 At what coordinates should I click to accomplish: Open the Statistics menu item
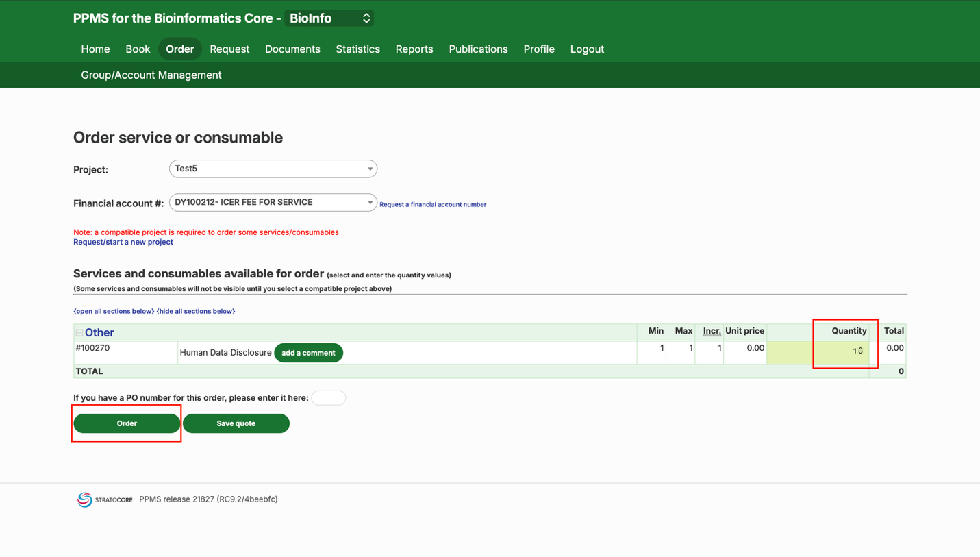(357, 49)
